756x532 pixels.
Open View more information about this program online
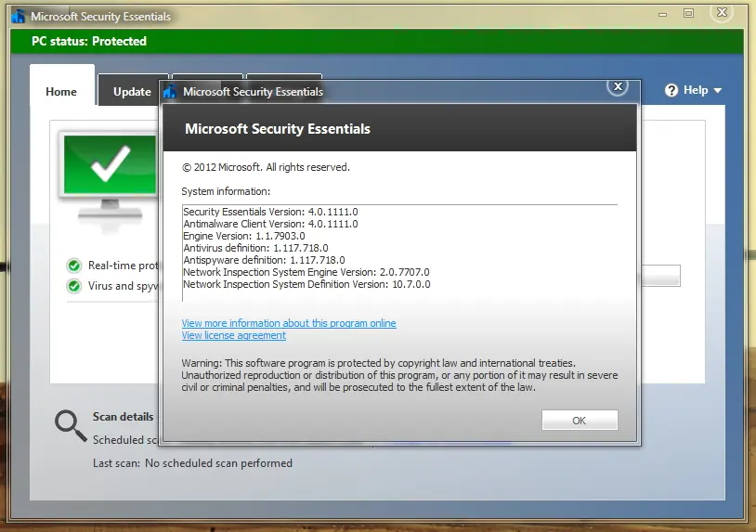click(x=289, y=323)
